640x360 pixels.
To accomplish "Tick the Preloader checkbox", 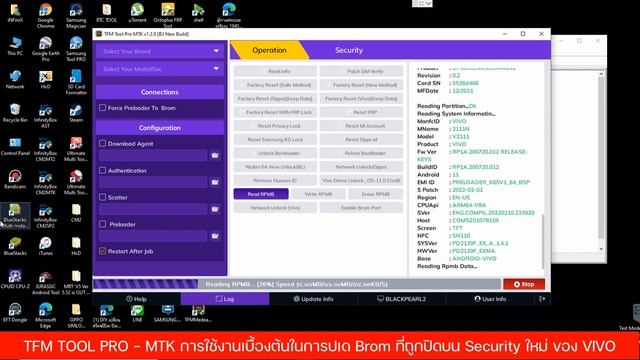I will click(102, 224).
